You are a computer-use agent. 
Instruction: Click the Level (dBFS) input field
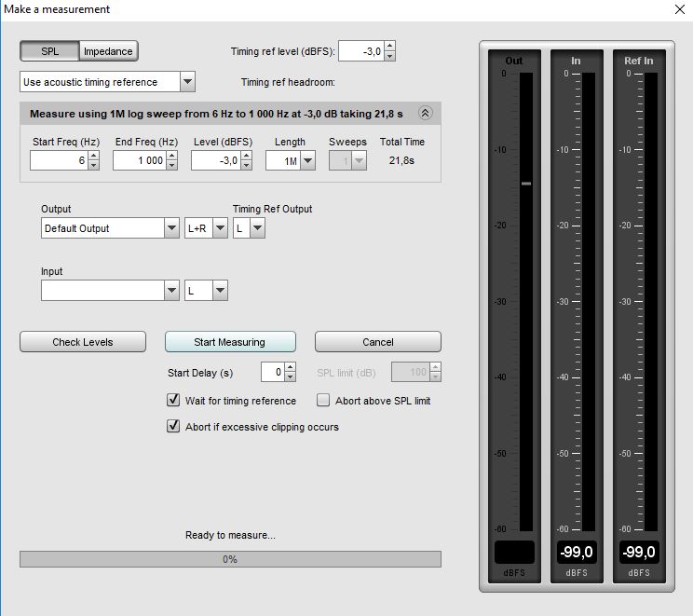pyautogui.click(x=216, y=160)
